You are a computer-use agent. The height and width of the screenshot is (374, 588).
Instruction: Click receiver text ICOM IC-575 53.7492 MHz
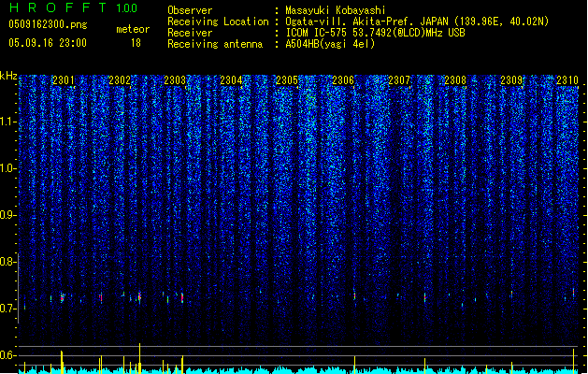click(x=376, y=33)
